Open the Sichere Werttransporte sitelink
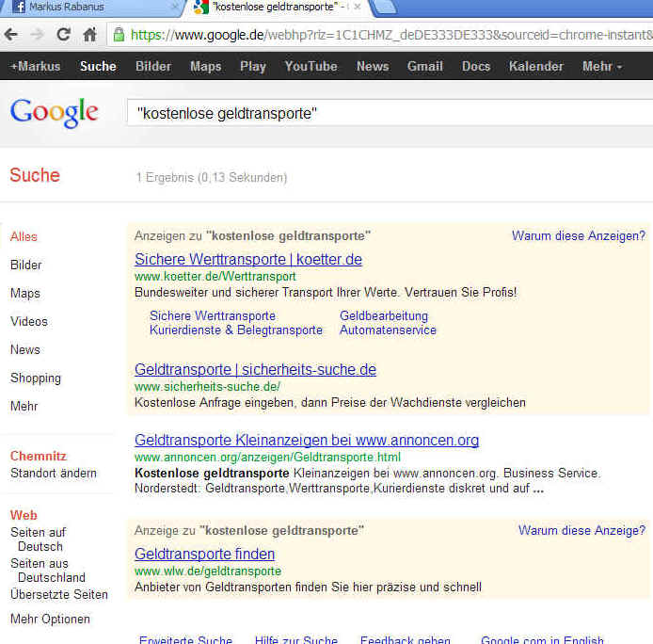 [213, 315]
